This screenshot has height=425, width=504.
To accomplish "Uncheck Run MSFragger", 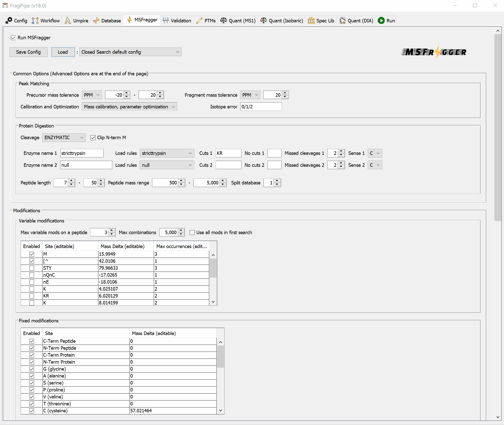I will click(x=13, y=38).
